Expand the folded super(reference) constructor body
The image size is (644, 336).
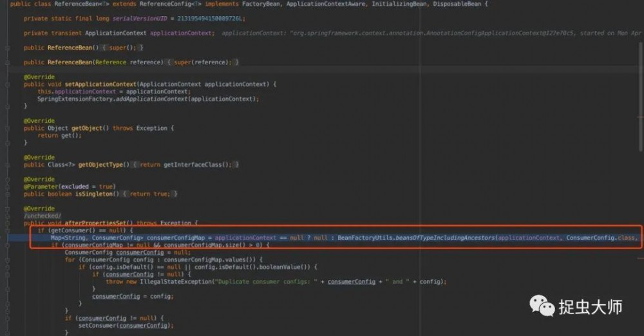pos(202,62)
